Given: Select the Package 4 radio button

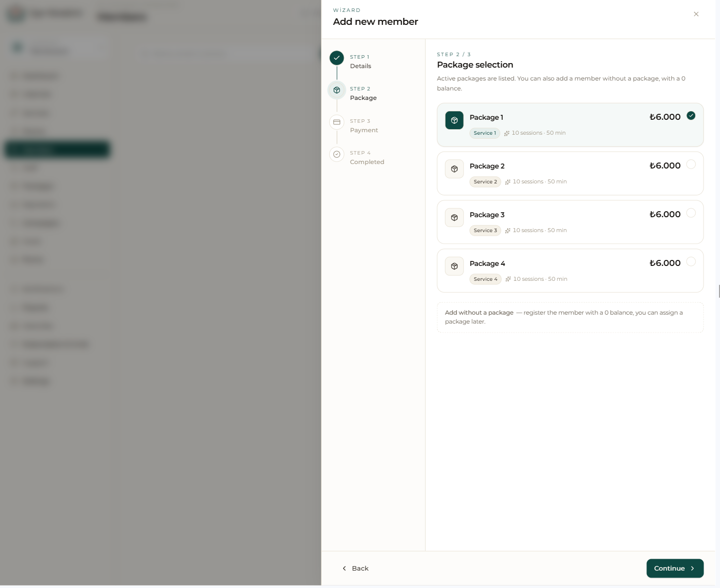Looking at the screenshot, I should point(691,262).
